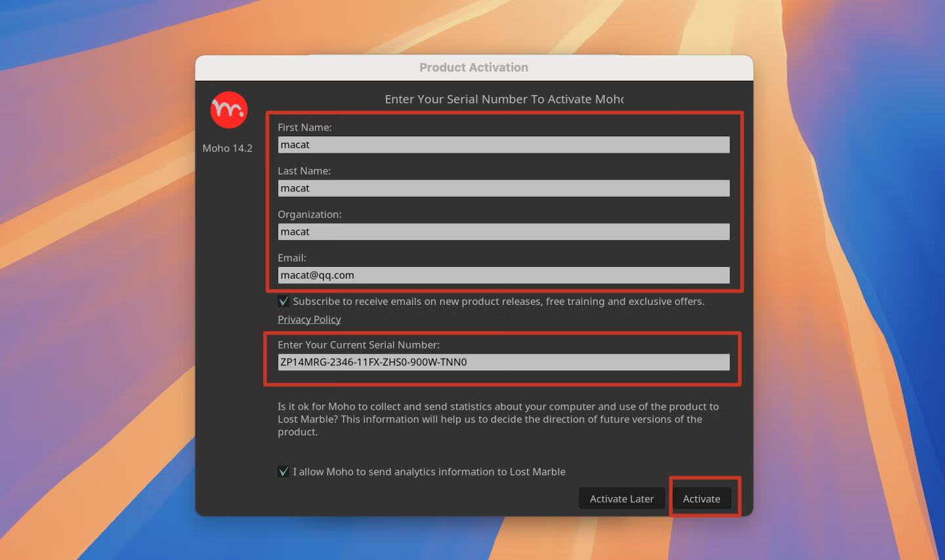Click the Email address field
The width and height of the screenshot is (945, 560).
coord(503,275)
